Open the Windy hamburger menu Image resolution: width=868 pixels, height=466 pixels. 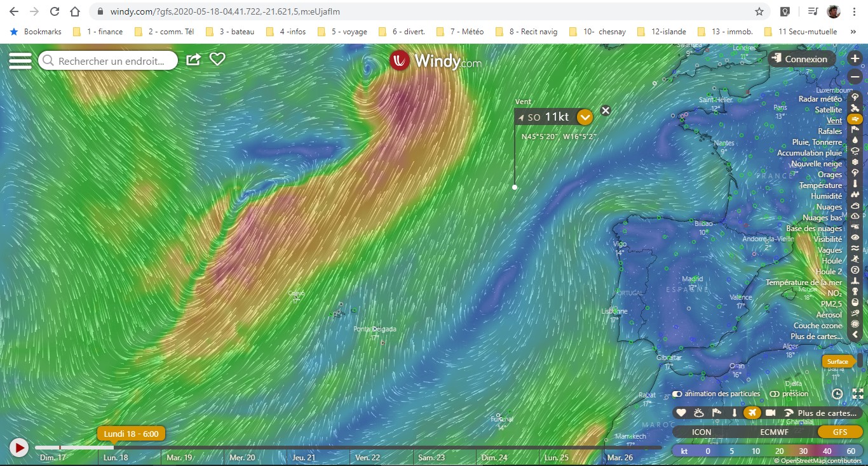click(20, 60)
